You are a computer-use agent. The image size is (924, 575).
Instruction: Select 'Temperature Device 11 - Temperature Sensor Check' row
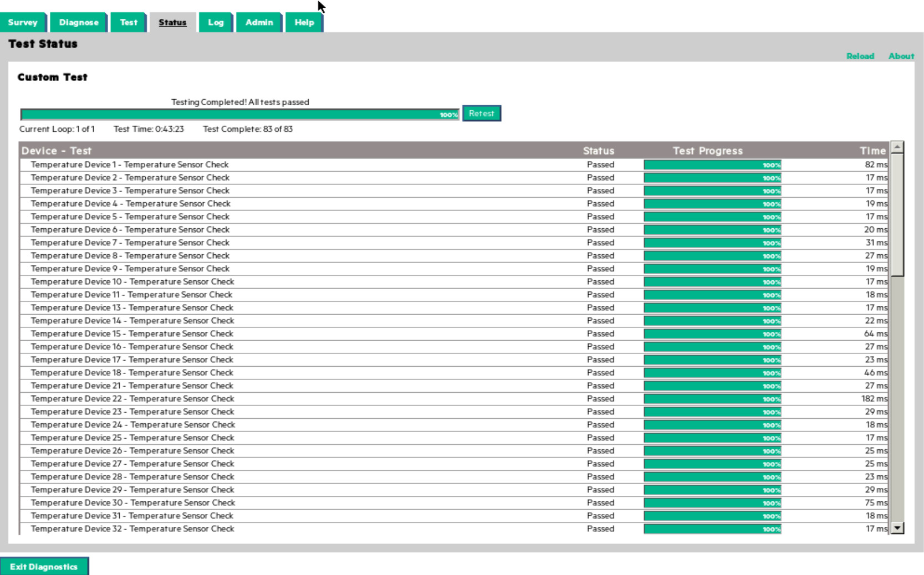(x=454, y=295)
